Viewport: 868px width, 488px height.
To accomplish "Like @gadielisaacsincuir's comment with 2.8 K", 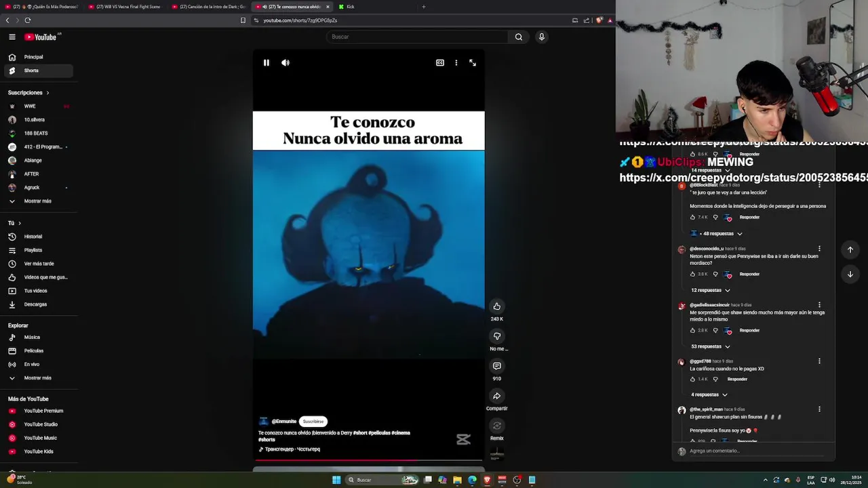I will coord(692,331).
